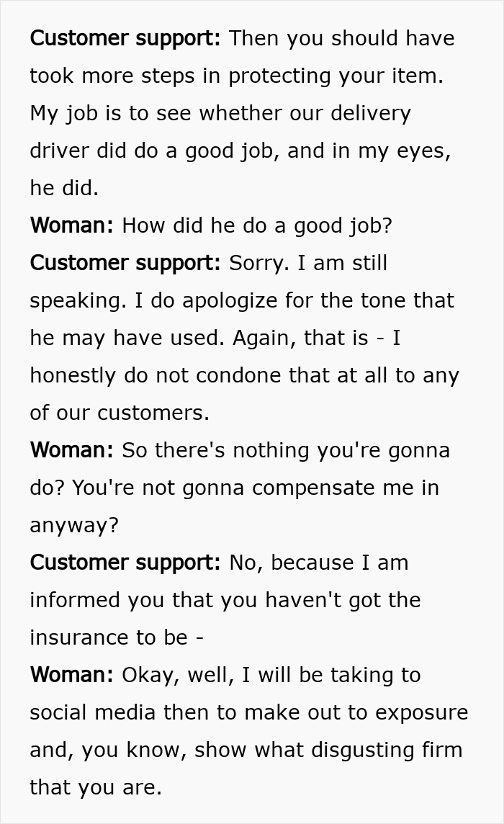The height and width of the screenshot is (824, 504).
Task: Click the short line "he did."
Action: click(x=63, y=188)
